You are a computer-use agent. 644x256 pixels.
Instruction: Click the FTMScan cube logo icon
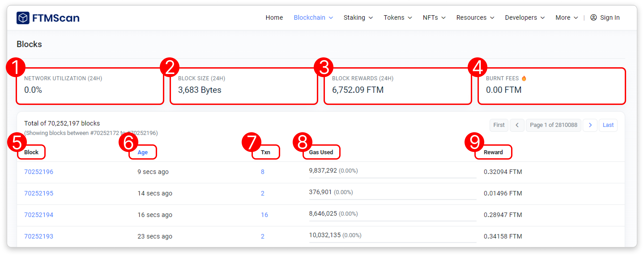point(23,18)
